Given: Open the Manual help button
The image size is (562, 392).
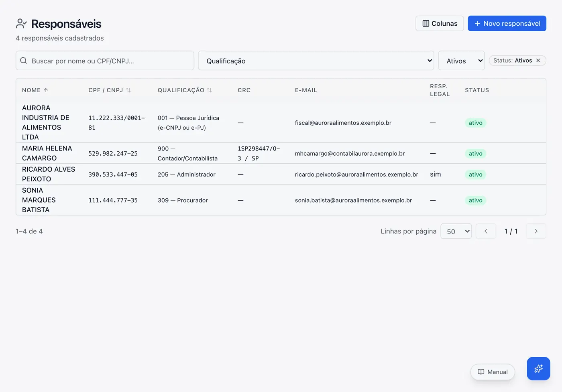Looking at the screenshot, I should pos(493,372).
